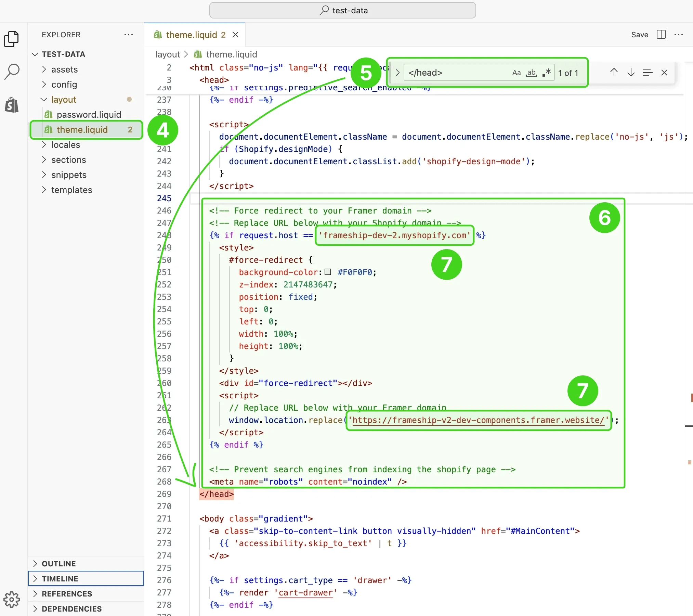Select the theme.liquid editor tab
The height and width of the screenshot is (616, 693).
(191, 35)
